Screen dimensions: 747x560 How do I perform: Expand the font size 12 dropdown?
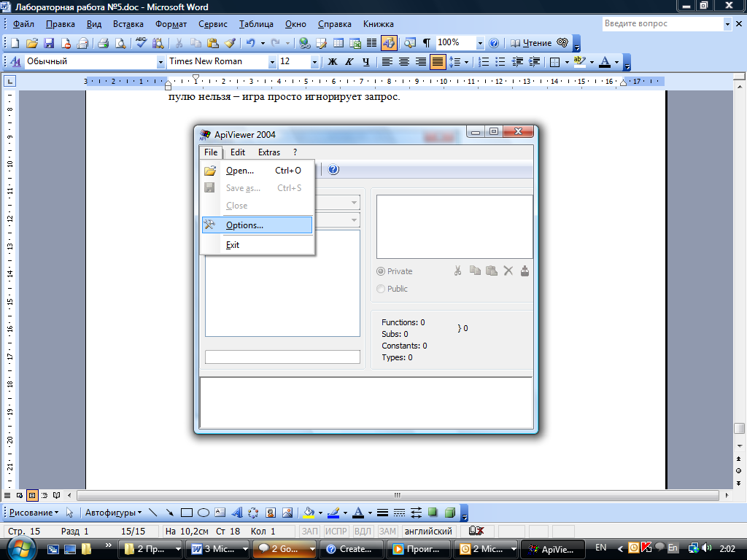click(314, 62)
